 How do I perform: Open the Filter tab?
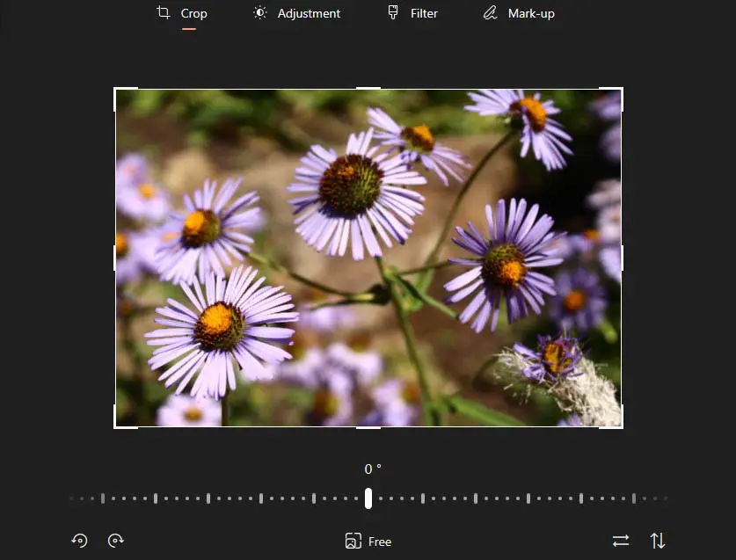click(412, 13)
